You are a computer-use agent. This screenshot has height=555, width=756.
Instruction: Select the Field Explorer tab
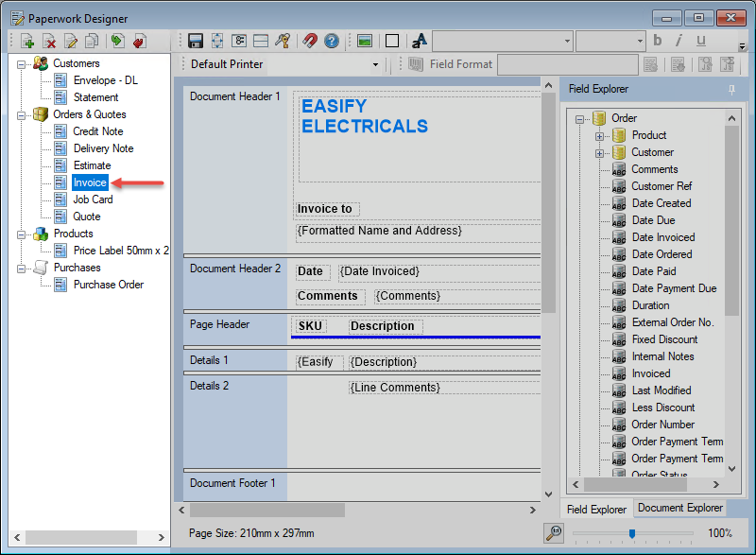point(596,509)
